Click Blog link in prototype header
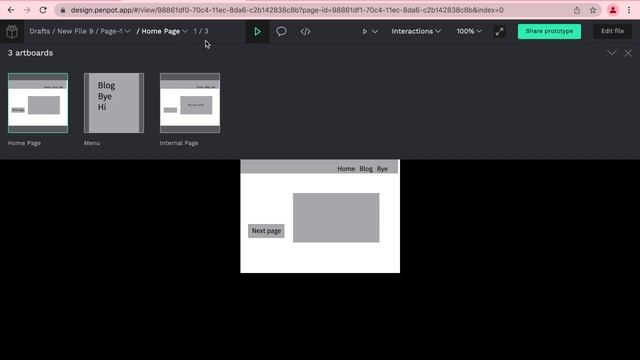 pos(366,169)
